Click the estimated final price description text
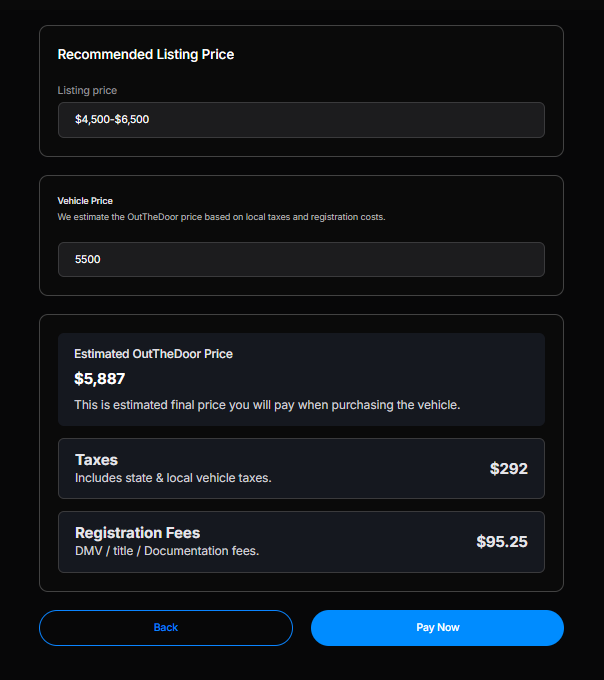This screenshot has height=680, width=604. point(267,405)
